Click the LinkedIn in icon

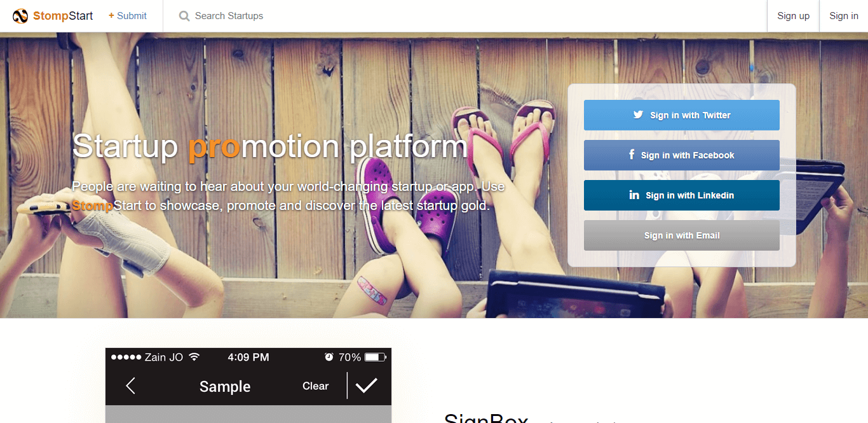(634, 195)
